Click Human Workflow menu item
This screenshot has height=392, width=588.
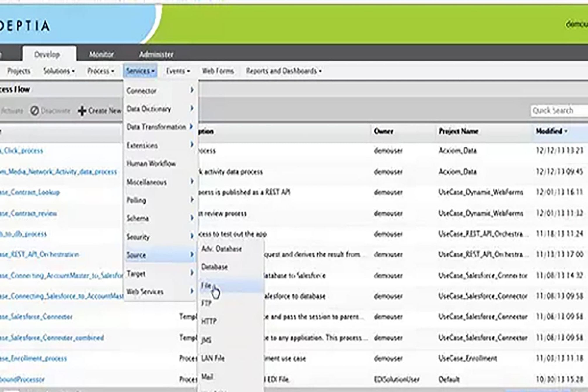pos(151,163)
